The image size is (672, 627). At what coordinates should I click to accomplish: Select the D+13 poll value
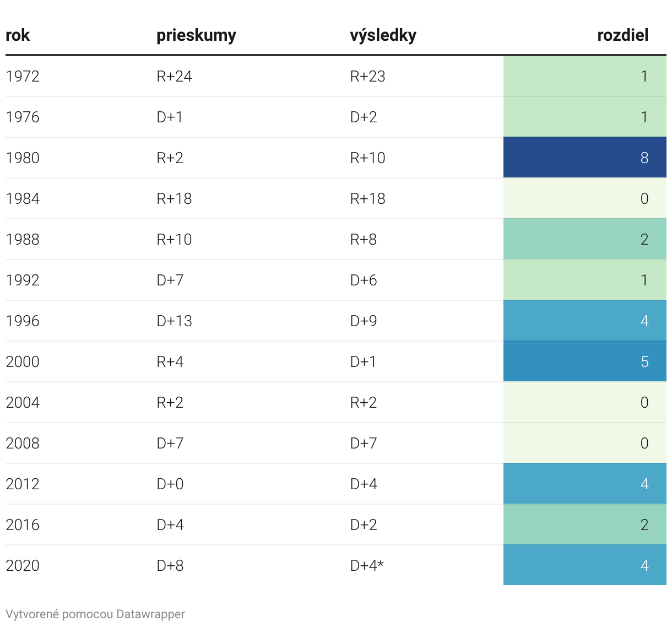coord(174,321)
